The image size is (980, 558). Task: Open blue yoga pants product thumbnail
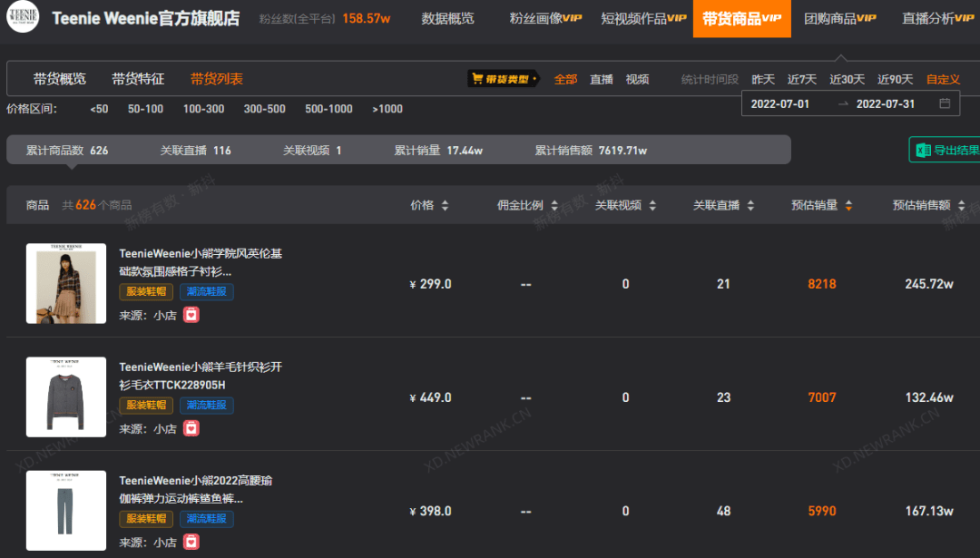[x=66, y=511]
